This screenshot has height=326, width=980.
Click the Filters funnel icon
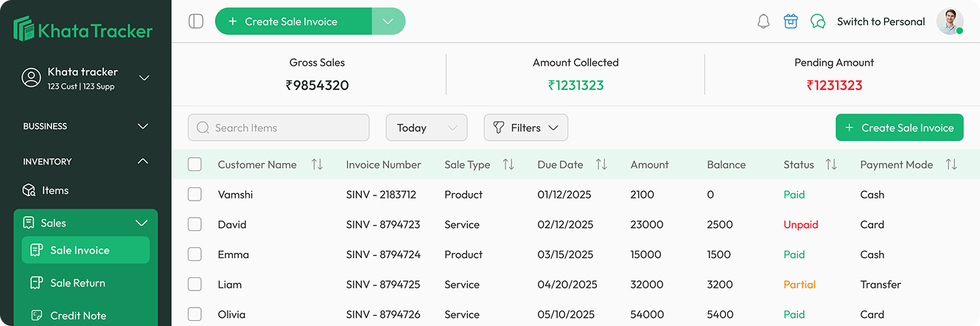tap(499, 128)
